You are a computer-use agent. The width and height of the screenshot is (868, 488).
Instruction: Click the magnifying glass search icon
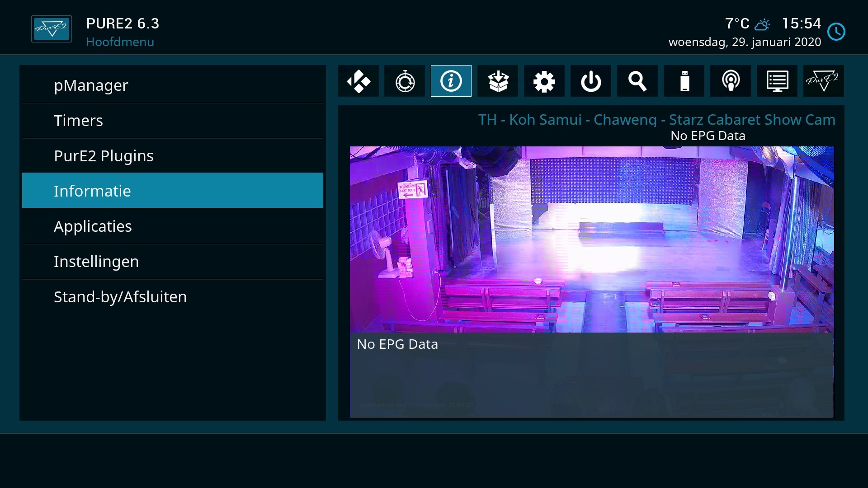point(637,81)
